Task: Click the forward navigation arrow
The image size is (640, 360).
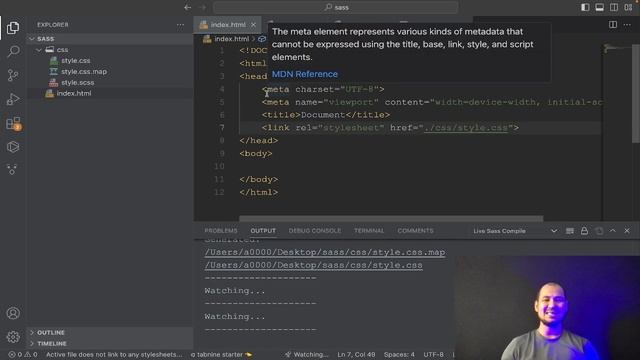Action: point(203,7)
